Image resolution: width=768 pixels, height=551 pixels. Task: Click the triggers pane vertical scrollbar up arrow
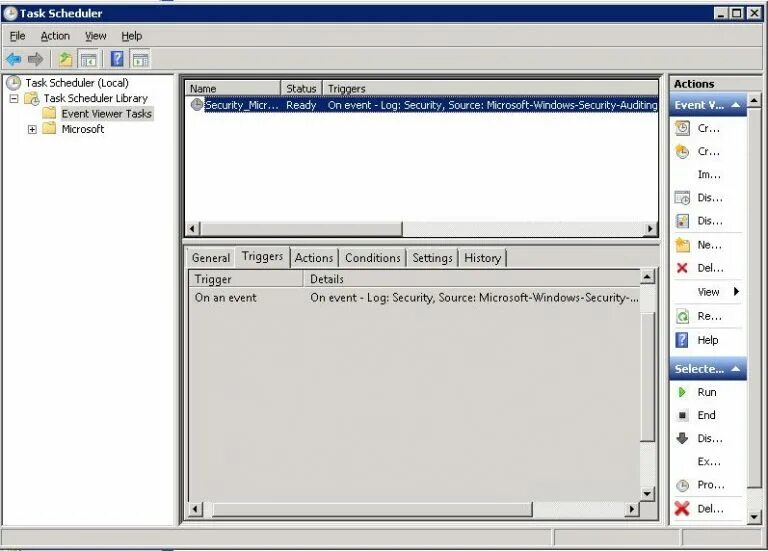647,277
